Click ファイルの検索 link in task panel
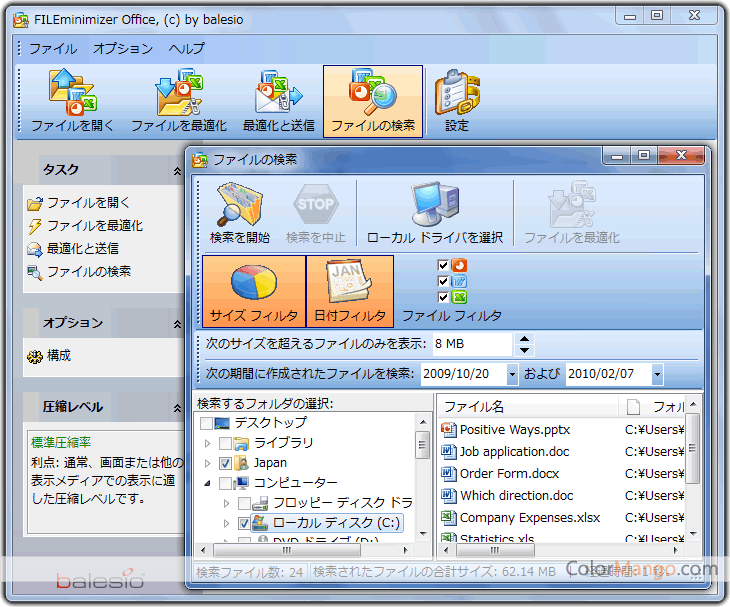The width and height of the screenshot is (730, 607). pyautogui.click(x=88, y=271)
